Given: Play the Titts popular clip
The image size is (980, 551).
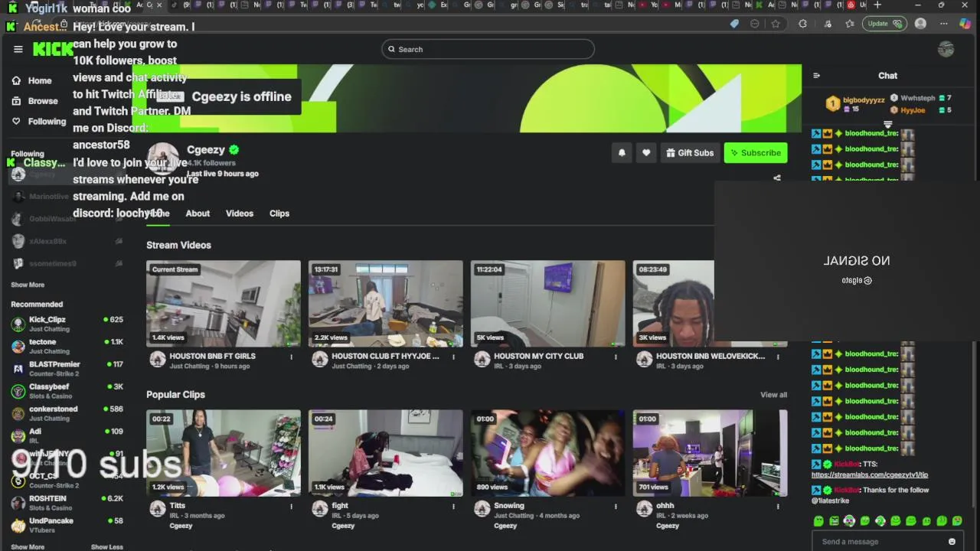Looking at the screenshot, I should (224, 453).
